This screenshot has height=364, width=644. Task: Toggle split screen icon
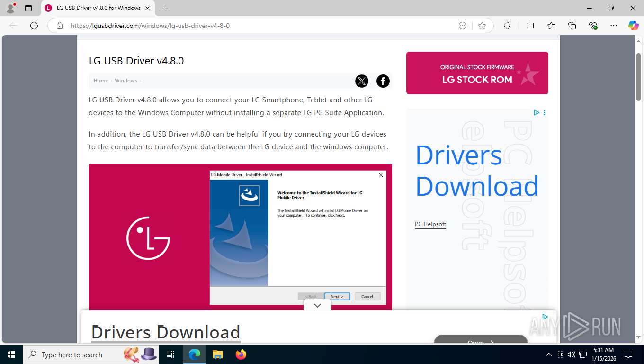pyautogui.click(x=530, y=26)
